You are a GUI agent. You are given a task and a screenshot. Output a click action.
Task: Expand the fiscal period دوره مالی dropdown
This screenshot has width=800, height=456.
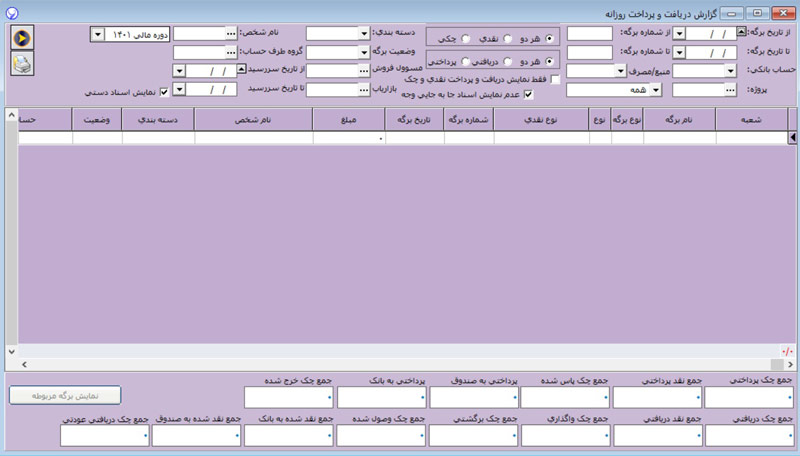coord(97,34)
